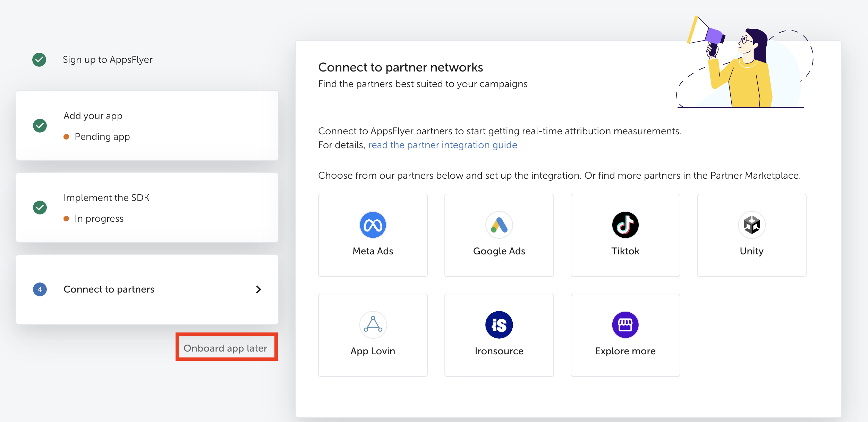
Task: Select the Google Ads logo icon
Action: pos(499,225)
